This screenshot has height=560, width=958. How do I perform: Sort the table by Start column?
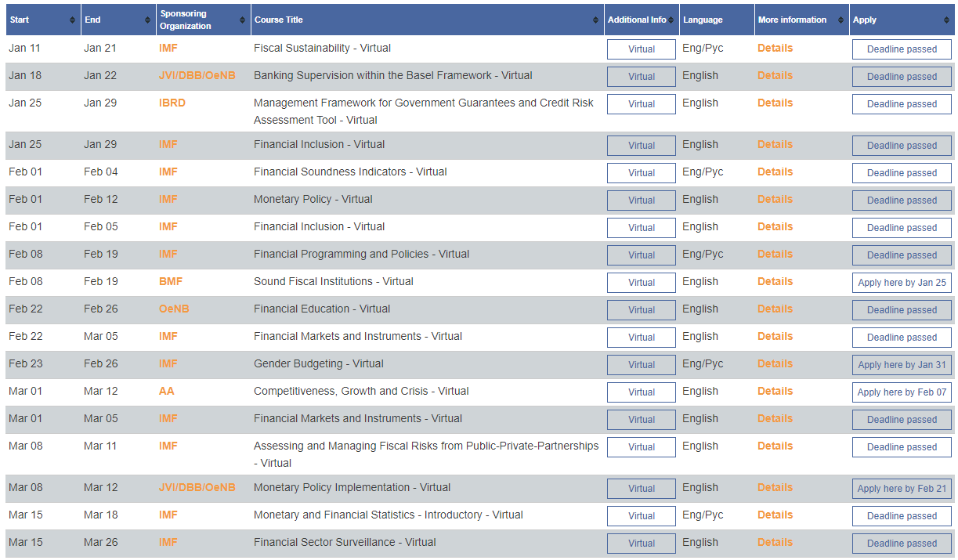coord(73,20)
